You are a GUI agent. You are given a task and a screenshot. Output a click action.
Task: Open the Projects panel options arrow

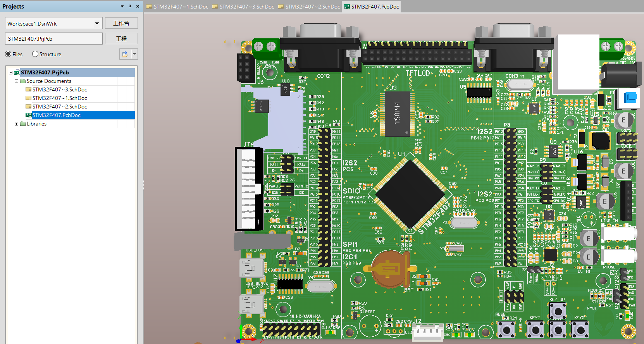pos(122,6)
